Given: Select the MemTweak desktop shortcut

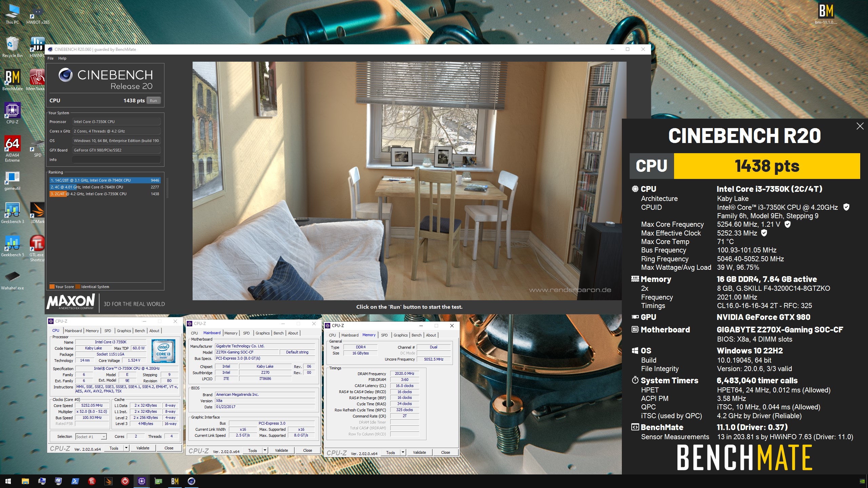Looking at the screenshot, I should (36, 80).
